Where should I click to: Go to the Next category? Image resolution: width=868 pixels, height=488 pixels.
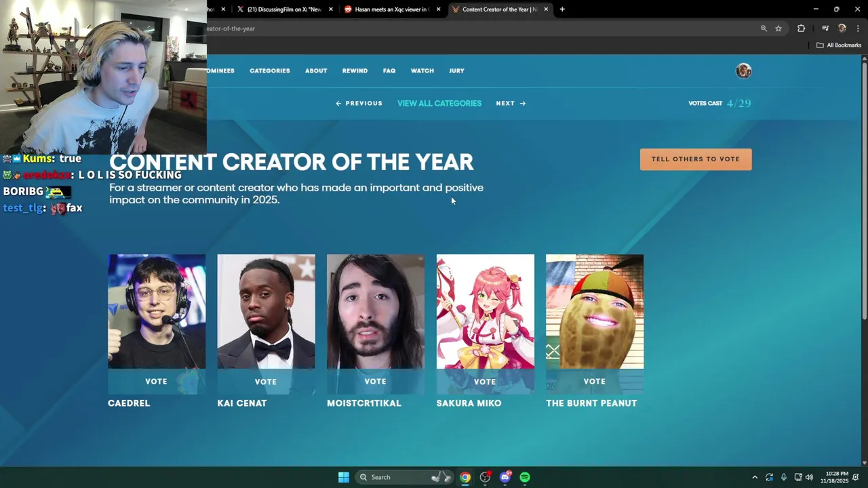pos(511,104)
